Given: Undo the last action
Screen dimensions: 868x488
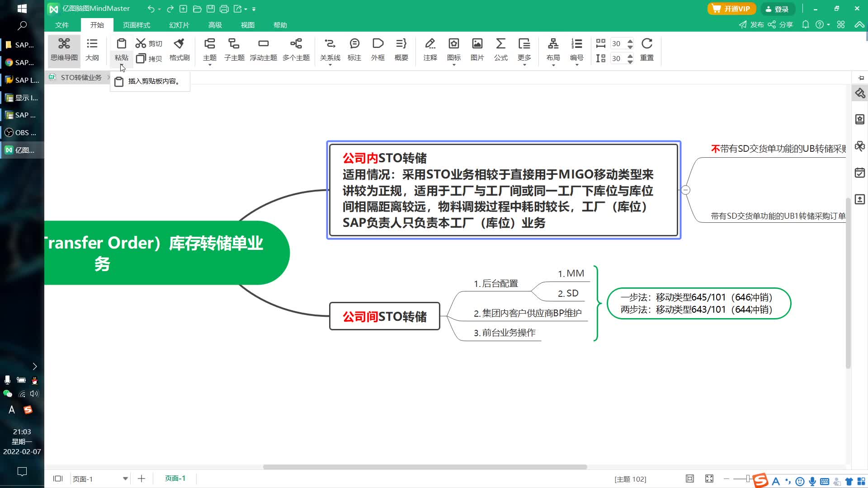Looking at the screenshot, I should pyautogui.click(x=151, y=9).
